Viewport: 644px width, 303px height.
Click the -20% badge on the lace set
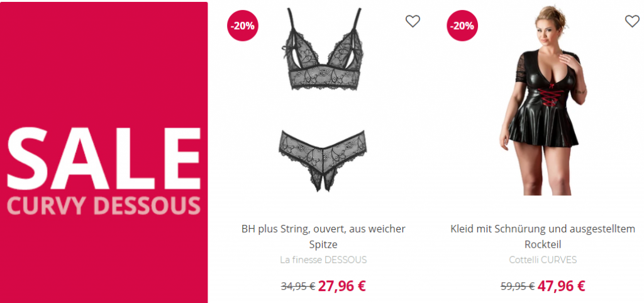click(x=243, y=25)
